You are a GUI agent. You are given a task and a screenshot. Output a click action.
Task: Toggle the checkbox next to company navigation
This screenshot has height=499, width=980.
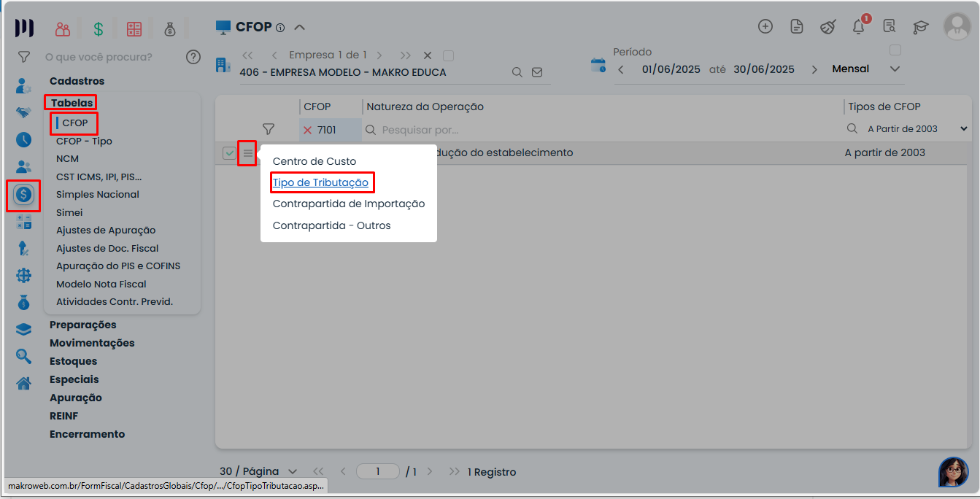pos(449,55)
